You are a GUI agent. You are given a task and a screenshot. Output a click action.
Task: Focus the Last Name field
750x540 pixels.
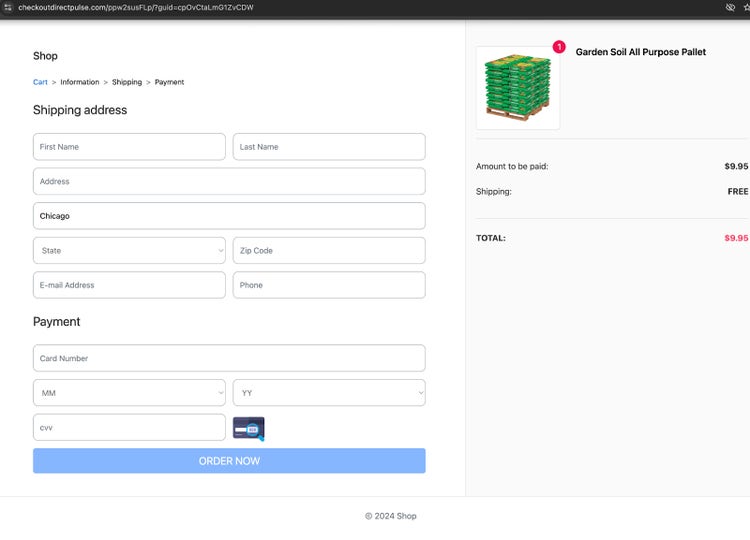pos(329,147)
